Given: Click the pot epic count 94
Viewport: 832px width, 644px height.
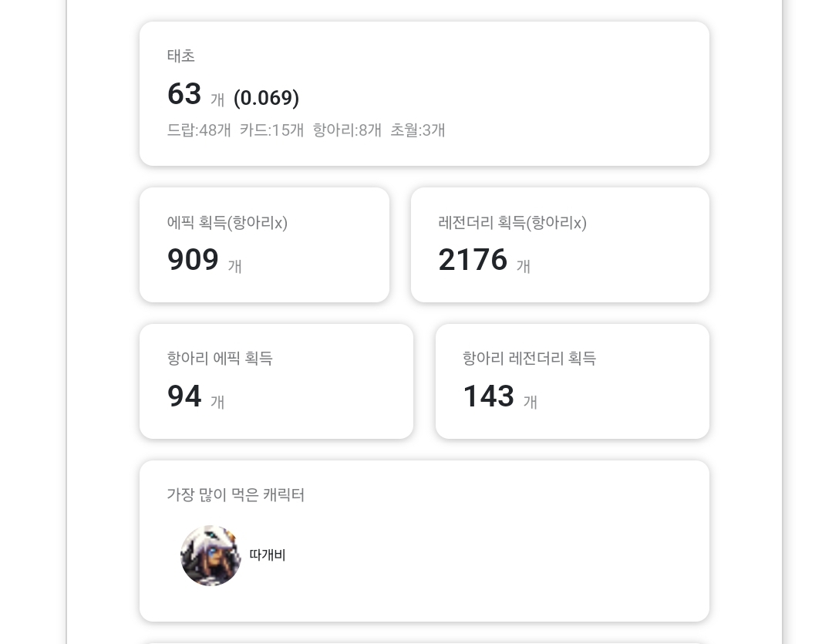Looking at the screenshot, I should click(x=184, y=396).
